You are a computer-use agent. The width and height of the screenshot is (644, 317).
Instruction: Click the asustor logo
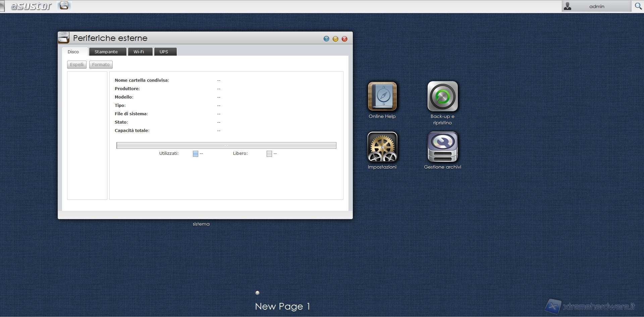point(31,6)
